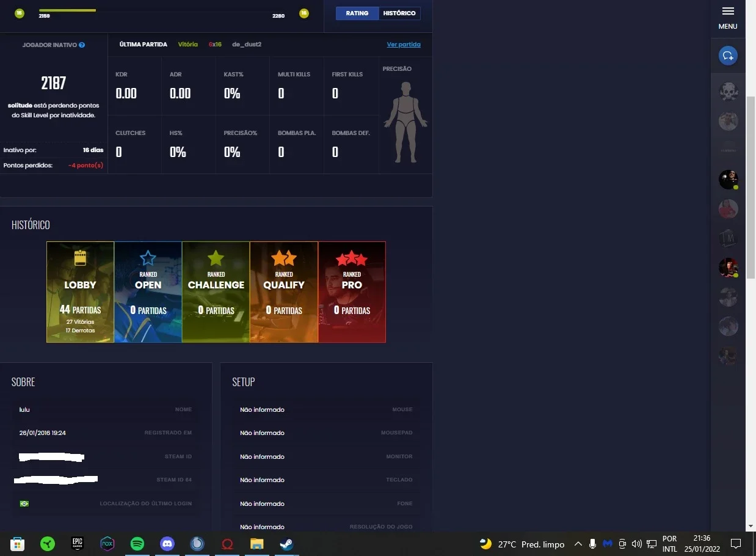This screenshot has height=556, width=756.
Task: Open Nox player from the taskbar
Action: pos(107,544)
